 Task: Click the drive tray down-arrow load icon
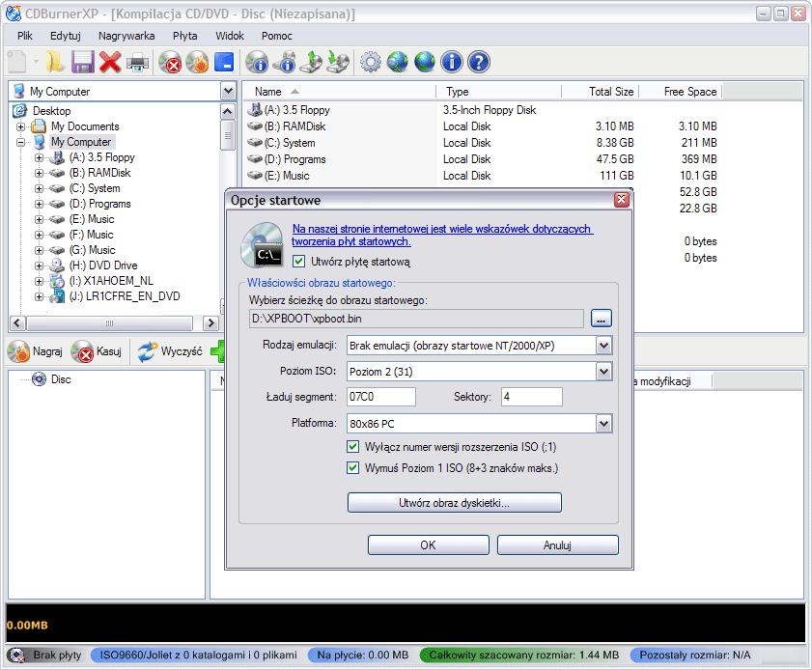coord(338,62)
